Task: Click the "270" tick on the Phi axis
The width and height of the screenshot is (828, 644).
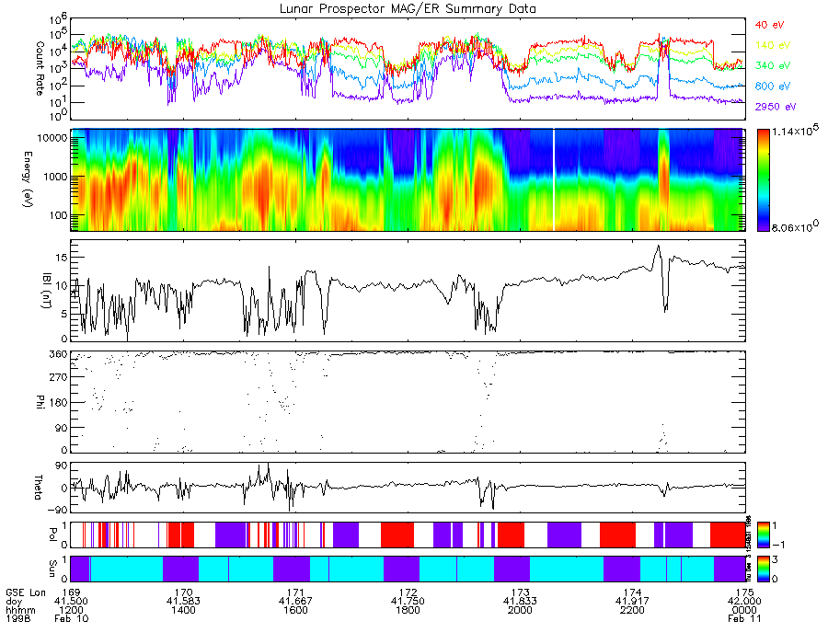Action: 59,378
